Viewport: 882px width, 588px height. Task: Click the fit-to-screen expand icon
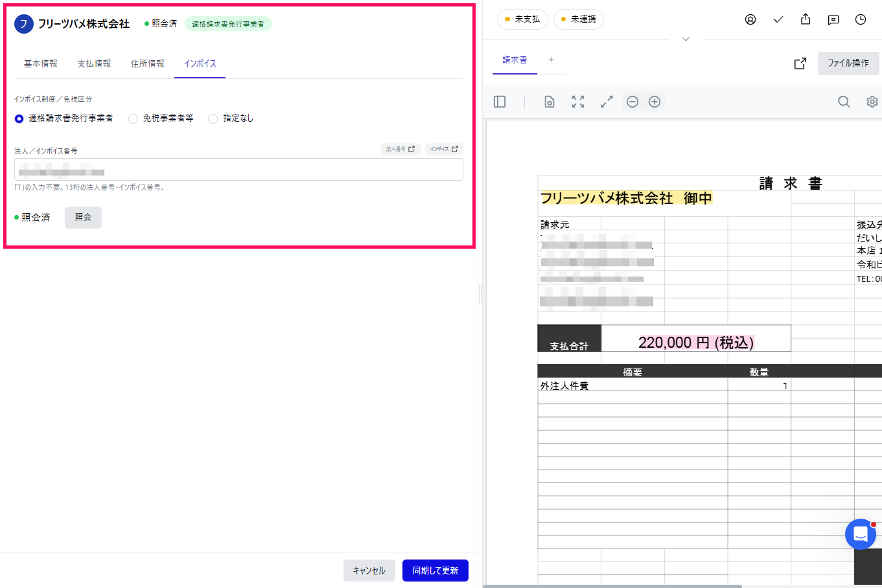tap(578, 102)
